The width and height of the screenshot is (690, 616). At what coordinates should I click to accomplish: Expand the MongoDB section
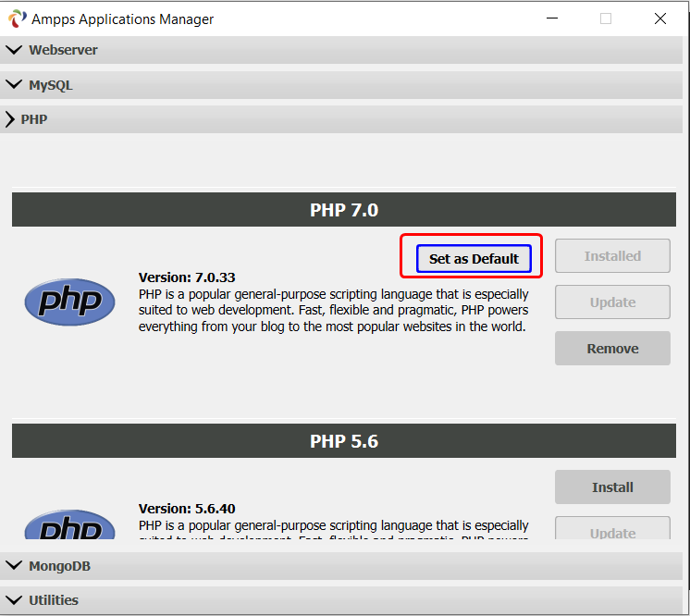coord(341,566)
